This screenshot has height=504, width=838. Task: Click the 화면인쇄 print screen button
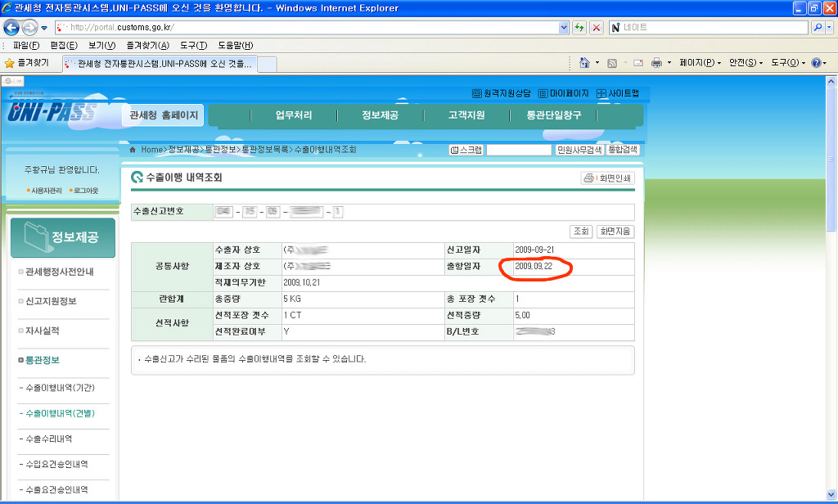[x=607, y=178]
